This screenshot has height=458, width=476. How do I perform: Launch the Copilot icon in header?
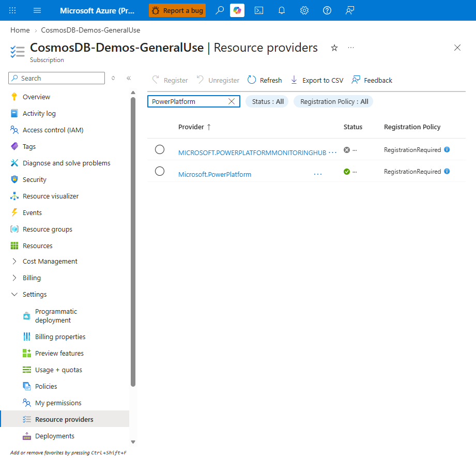tap(237, 11)
